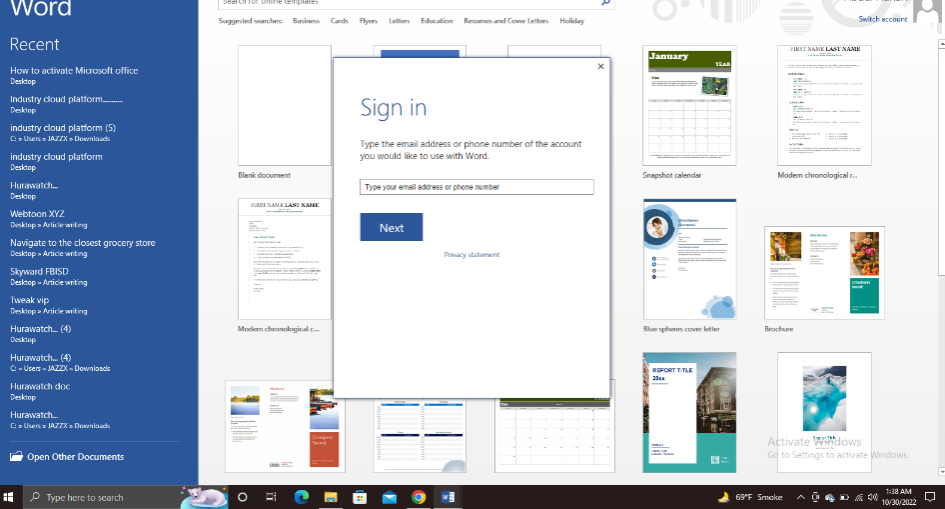
Task: Open the Privacy statement link
Action: tap(471, 255)
